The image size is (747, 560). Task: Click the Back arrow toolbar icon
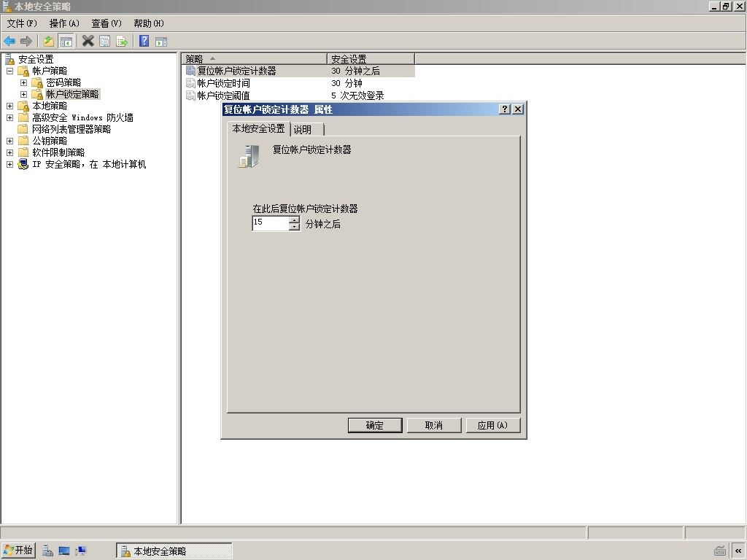point(9,42)
